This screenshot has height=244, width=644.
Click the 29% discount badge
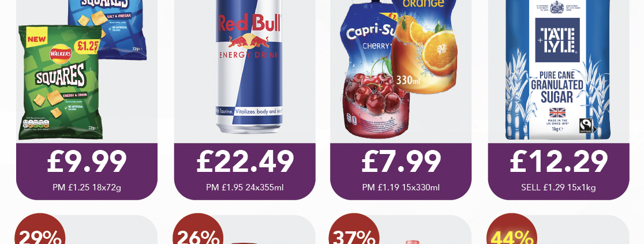point(40,229)
